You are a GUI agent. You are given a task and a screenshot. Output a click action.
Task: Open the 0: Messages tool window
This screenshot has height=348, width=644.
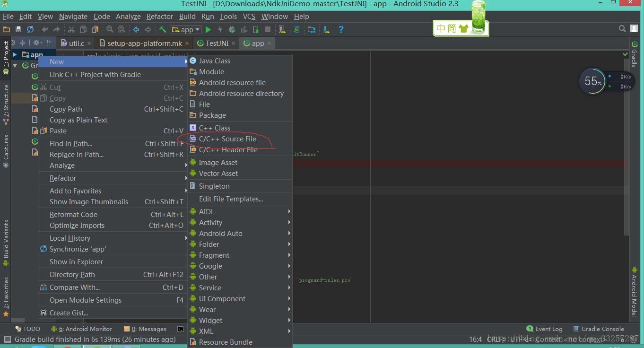(145, 329)
